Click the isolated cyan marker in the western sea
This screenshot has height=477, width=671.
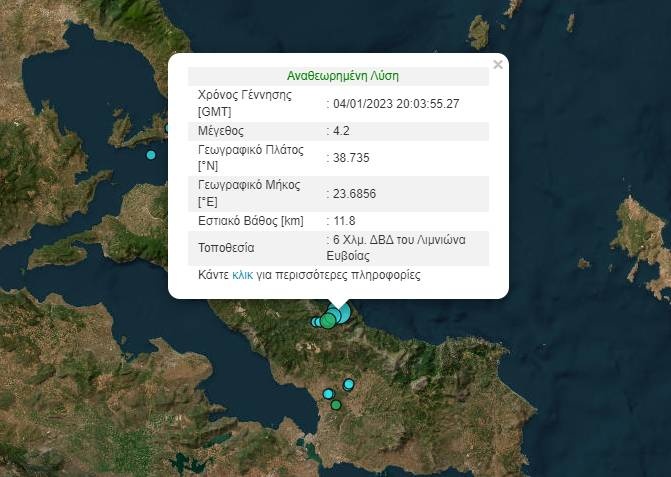click(x=151, y=155)
